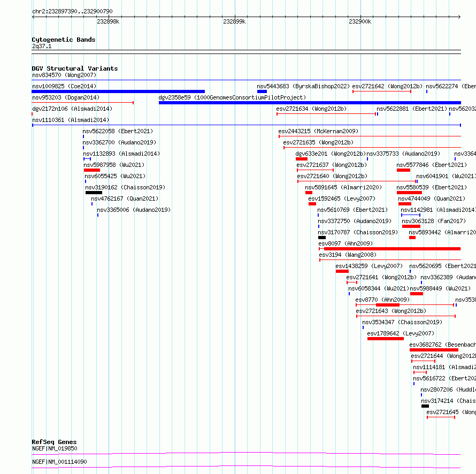Image resolution: width=476 pixels, height=474 pixels.
Task: Click esv2721637 (Wong2012b) label
Action: tap(332, 165)
